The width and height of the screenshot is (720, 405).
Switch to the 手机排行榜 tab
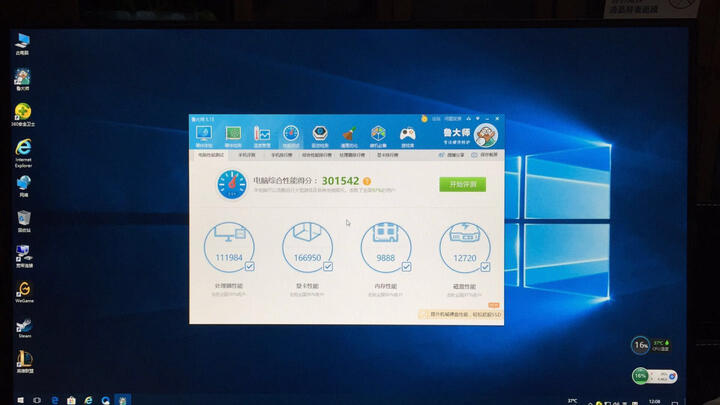pos(281,155)
